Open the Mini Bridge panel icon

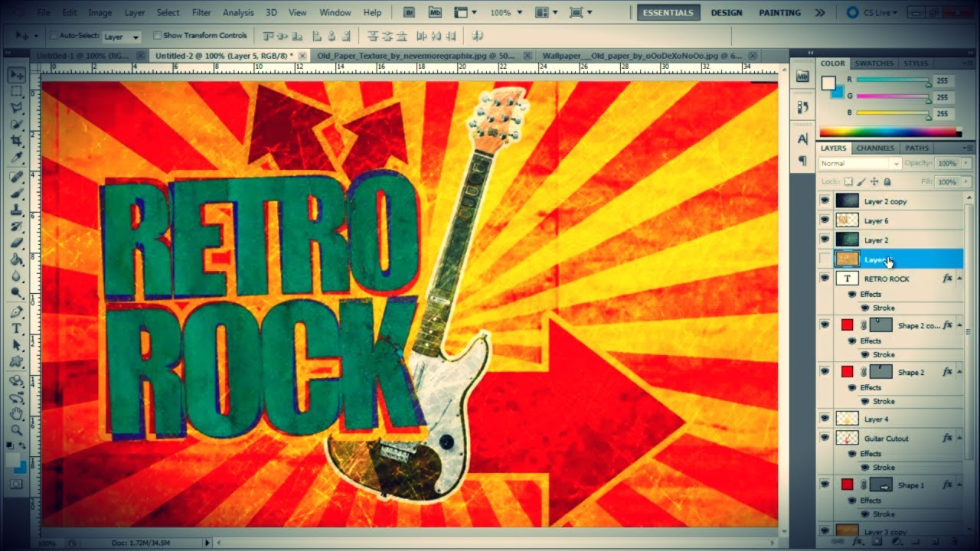click(802, 77)
